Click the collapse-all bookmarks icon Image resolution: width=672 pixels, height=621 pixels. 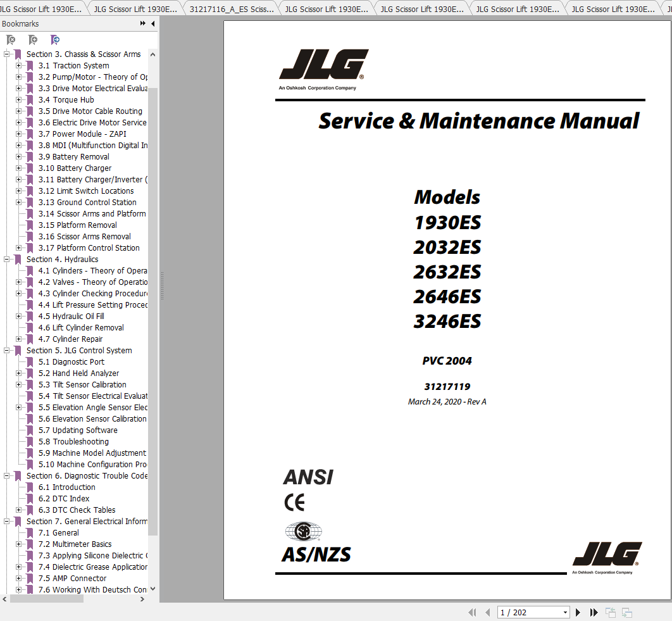coord(11,40)
